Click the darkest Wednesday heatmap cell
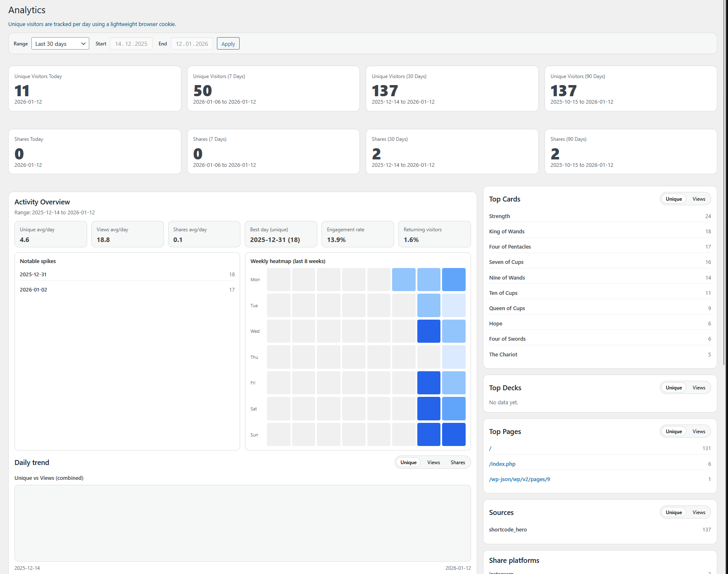 click(428, 331)
